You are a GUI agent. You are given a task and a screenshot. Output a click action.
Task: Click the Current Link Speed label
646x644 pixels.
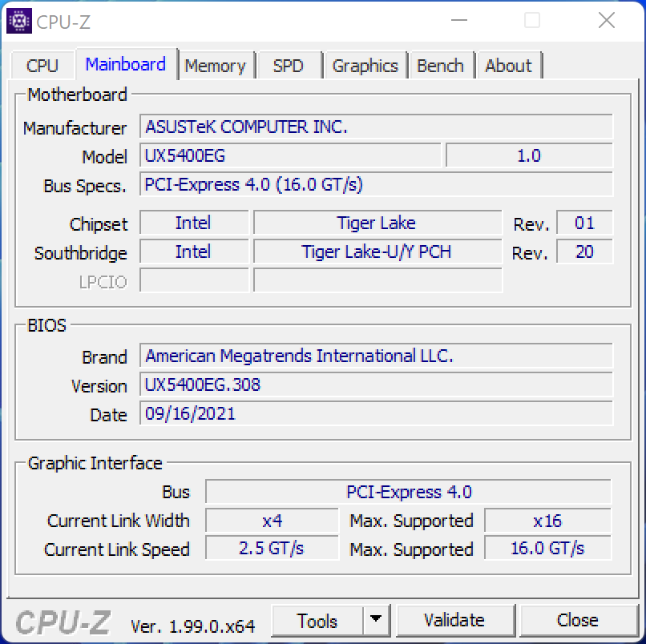click(117, 549)
